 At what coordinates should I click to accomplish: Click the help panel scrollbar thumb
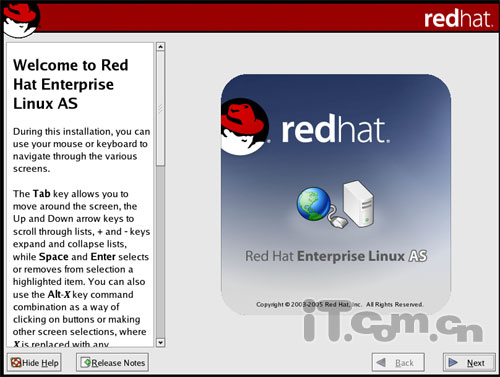(x=160, y=108)
